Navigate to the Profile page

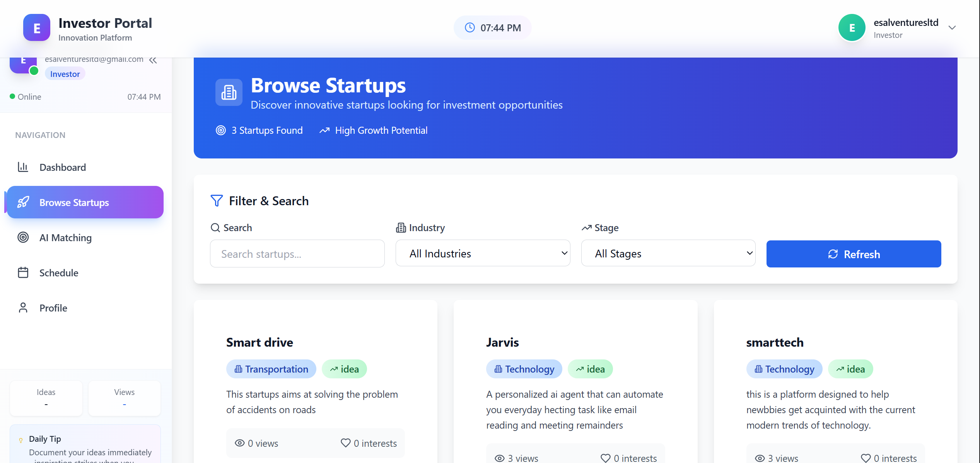coord(53,308)
